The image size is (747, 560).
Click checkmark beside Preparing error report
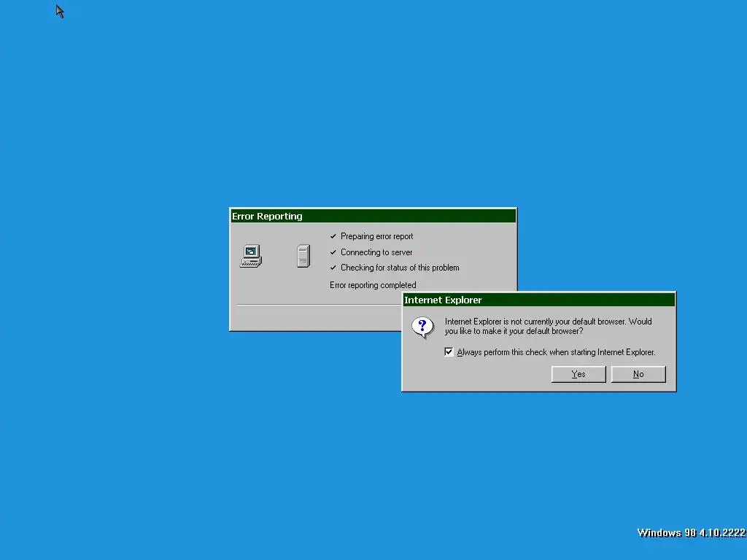point(333,236)
